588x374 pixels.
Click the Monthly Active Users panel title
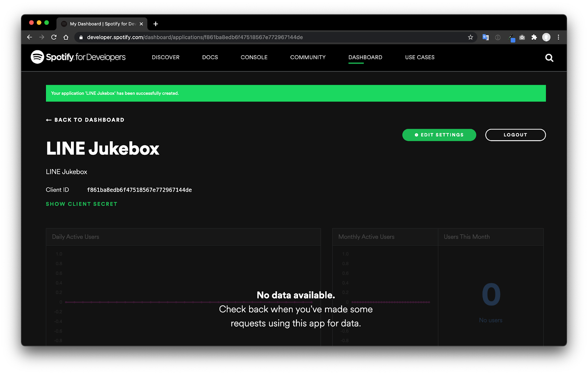point(366,237)
